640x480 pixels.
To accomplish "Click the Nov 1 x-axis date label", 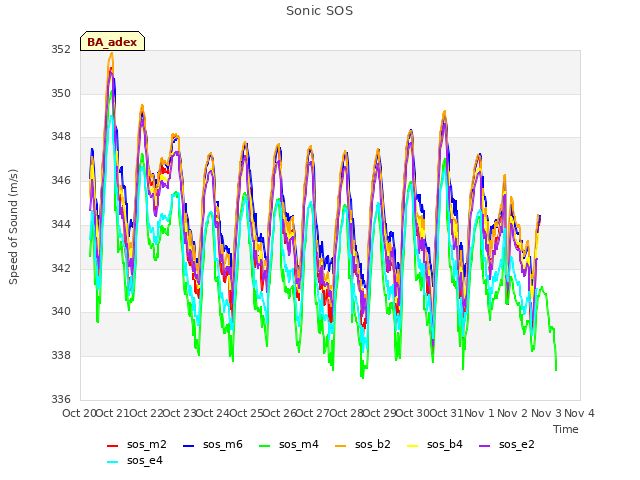I will (479, 413).
